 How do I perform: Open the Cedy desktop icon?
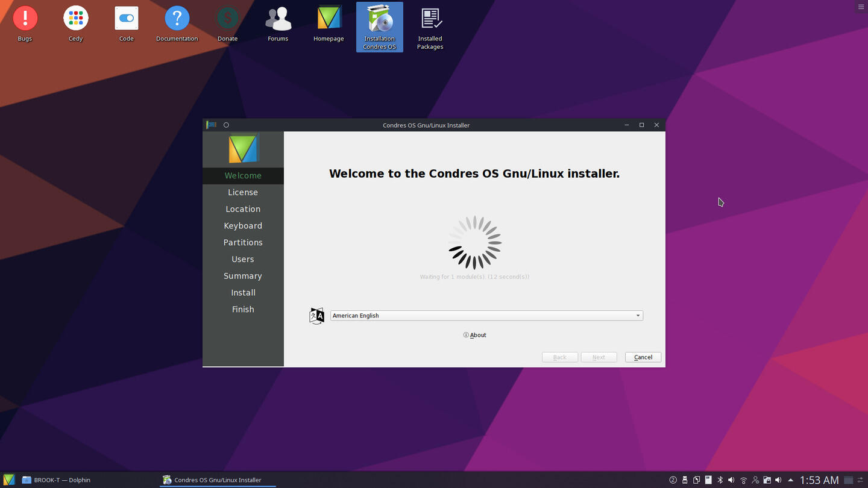point(75,24)
